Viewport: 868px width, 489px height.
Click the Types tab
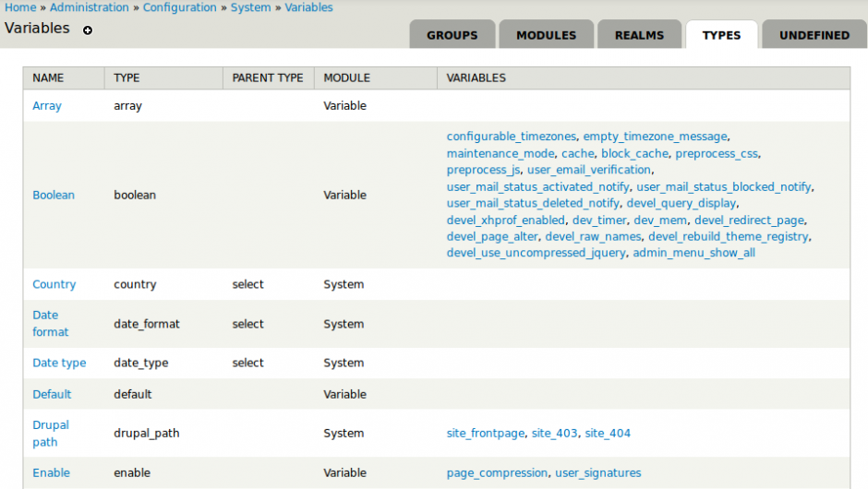tap(721, 35)
